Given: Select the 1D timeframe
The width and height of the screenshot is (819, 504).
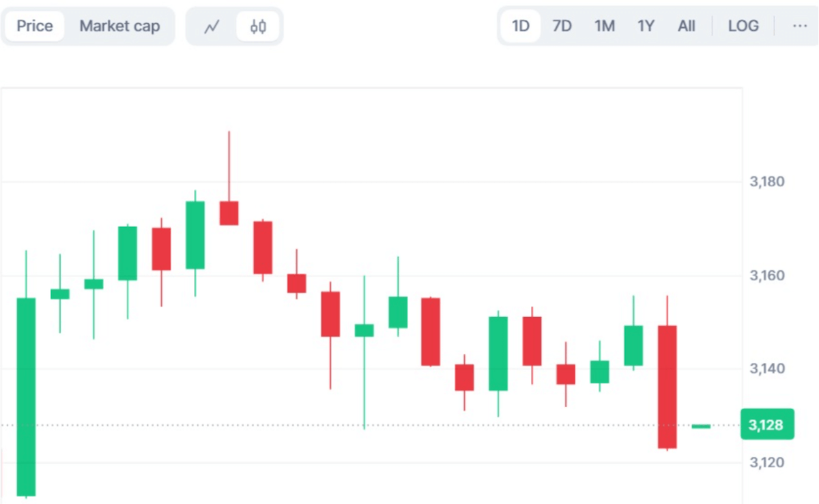Looking at the screenshot, I should pyautogui.click(x=521, y=26).
